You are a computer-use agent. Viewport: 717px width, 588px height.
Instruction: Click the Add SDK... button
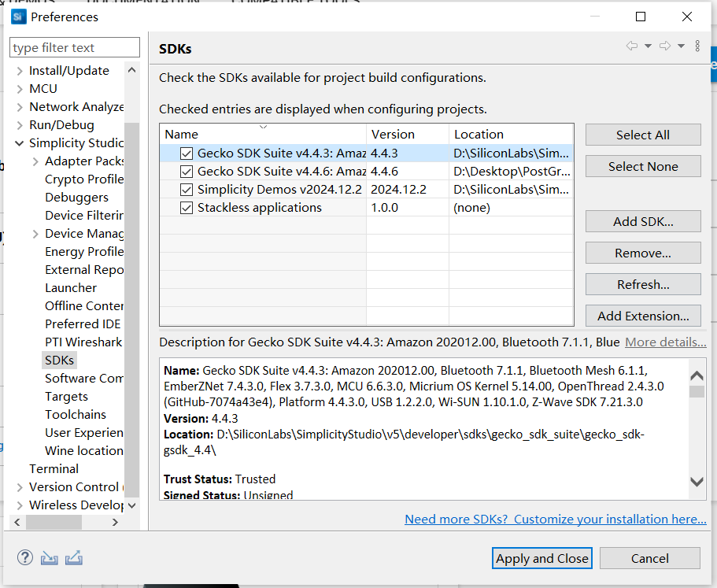point(643,222)
